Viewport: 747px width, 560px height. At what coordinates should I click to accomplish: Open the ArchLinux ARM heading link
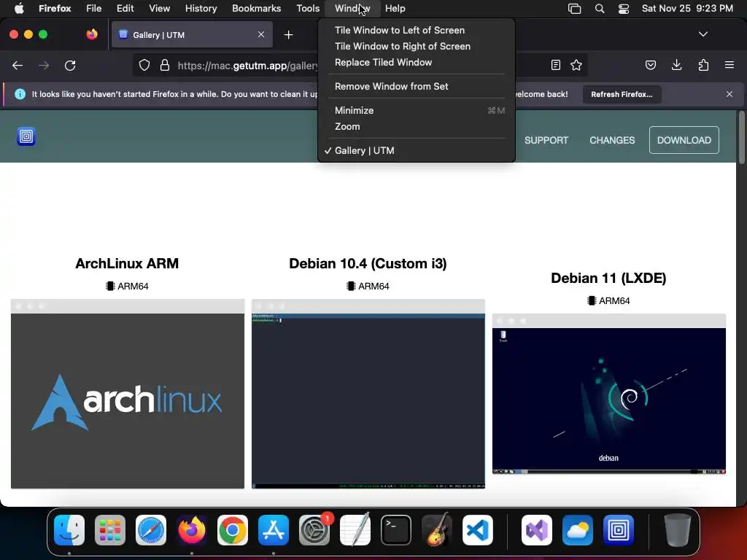(127, 263)
